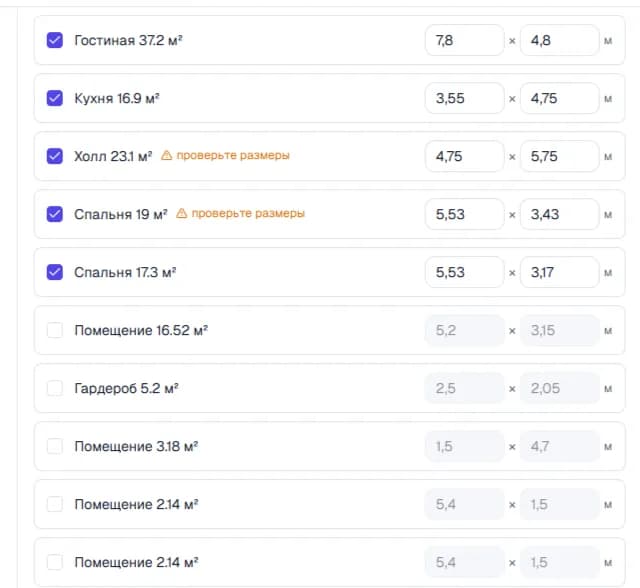This screenshot has height=588, width=640.
Task: Click the Гостиная width field showing 7,8
Action: tap(464, 40)
